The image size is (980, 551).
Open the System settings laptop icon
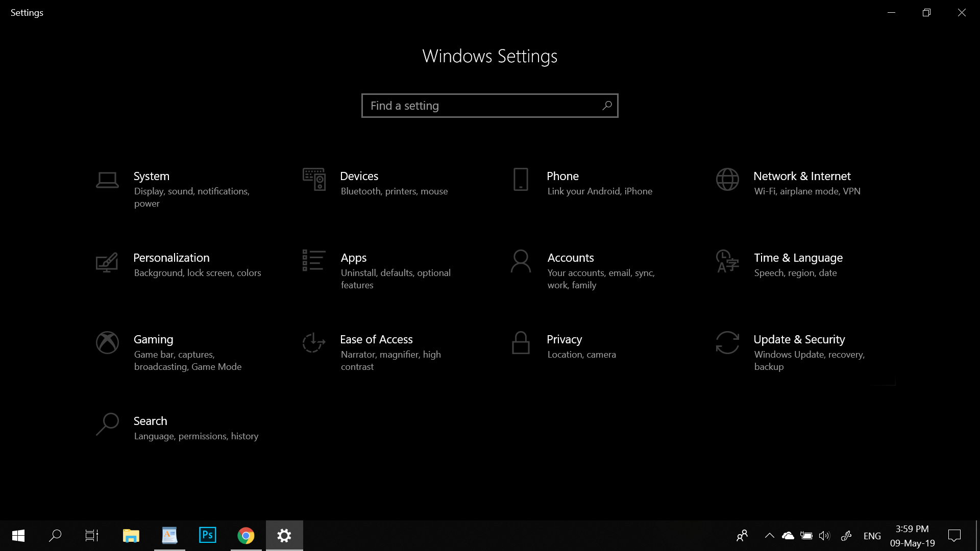tap(107, 180)
